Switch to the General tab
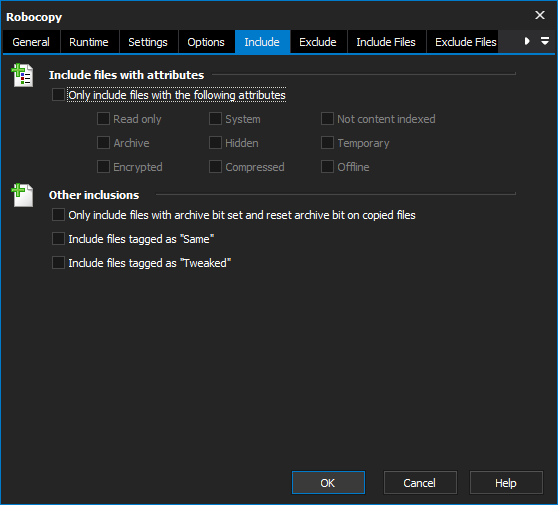The image size is (558, 505). coord(31,42)
